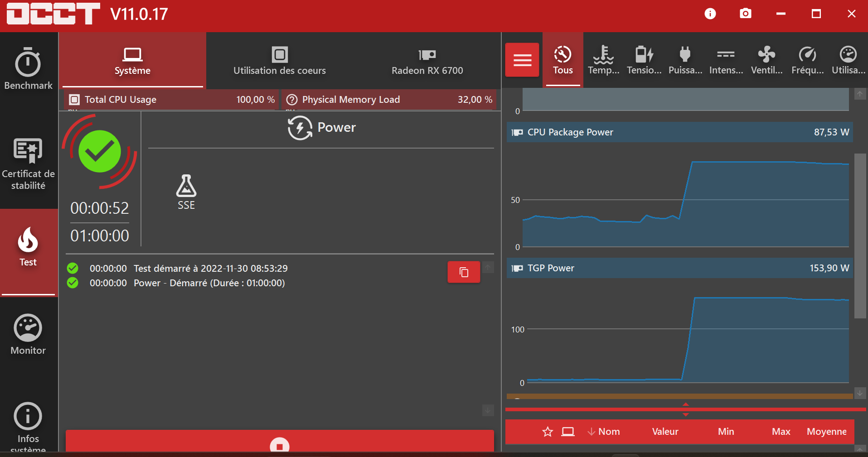Viewport: 868px width, 457px height.
Task: Filter sensors by Intens...
Action: click(726, 60)
